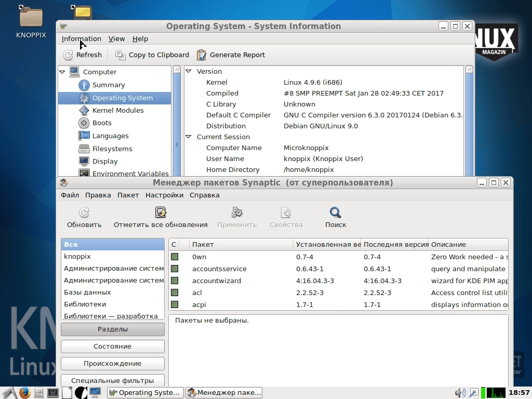
Task: Click the monitor icon in taskbar
Action: (x=95, y=393)
